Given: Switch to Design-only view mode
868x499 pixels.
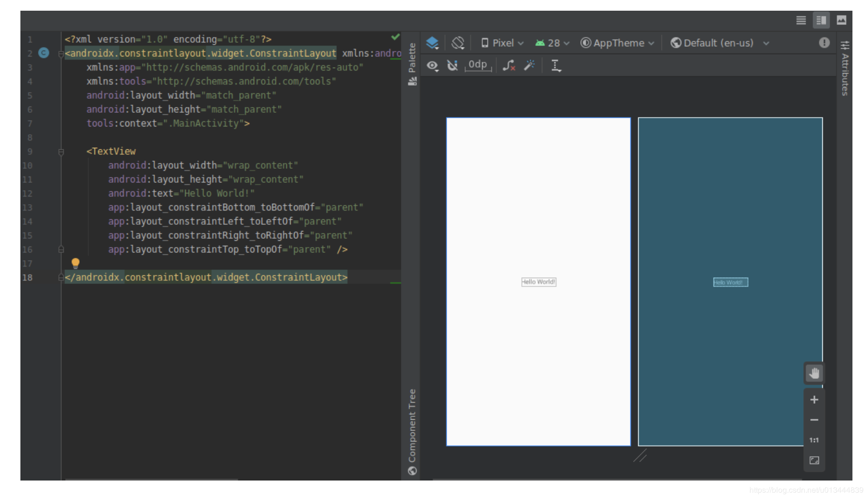Looking at the screenshot, I should point(841,20).
